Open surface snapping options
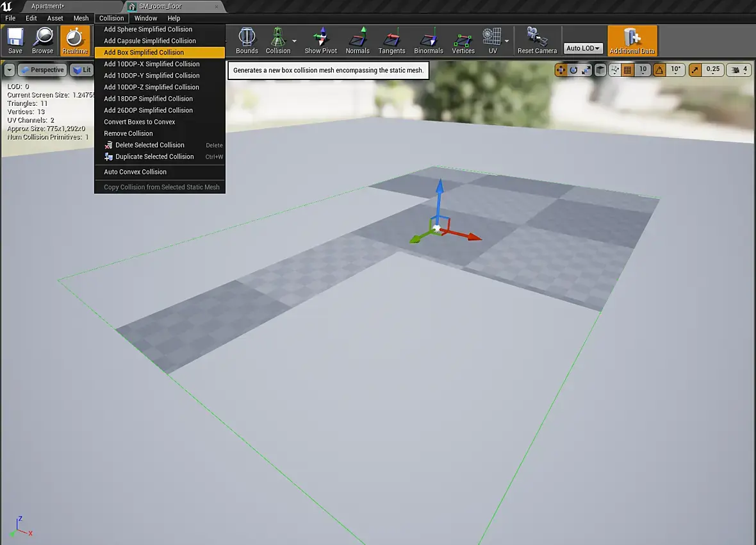756x545 pixels. 615,70
